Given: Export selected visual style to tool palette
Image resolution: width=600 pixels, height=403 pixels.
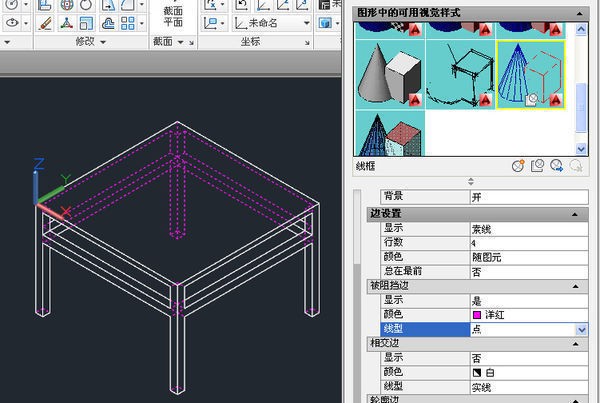Looking at the screenshot, I should 556,167.
